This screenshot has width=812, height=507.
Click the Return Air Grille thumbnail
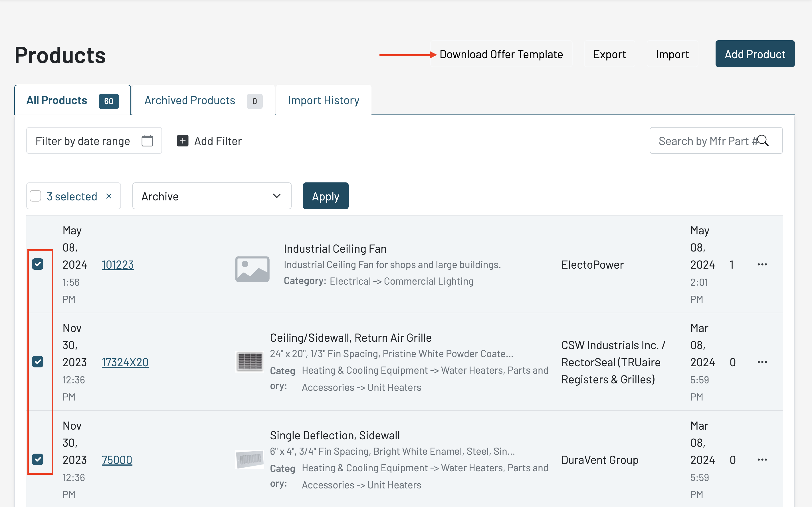click(250, 362)
